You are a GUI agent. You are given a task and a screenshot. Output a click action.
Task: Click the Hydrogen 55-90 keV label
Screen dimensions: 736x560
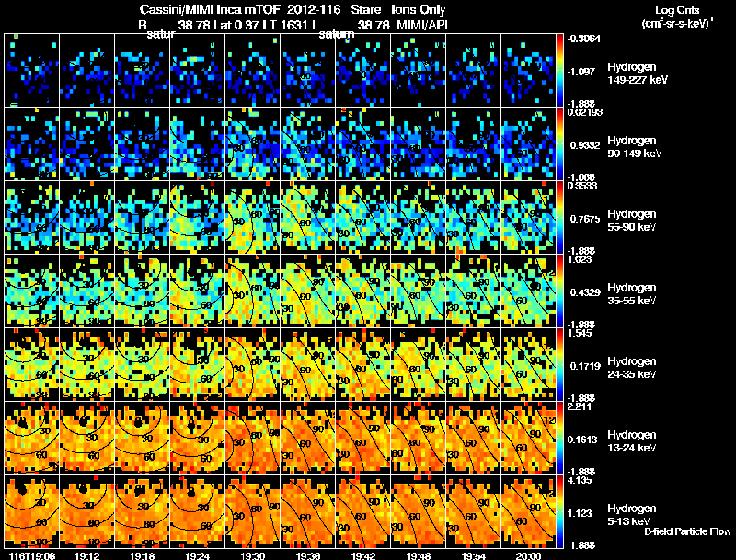[x=632, y=221]
